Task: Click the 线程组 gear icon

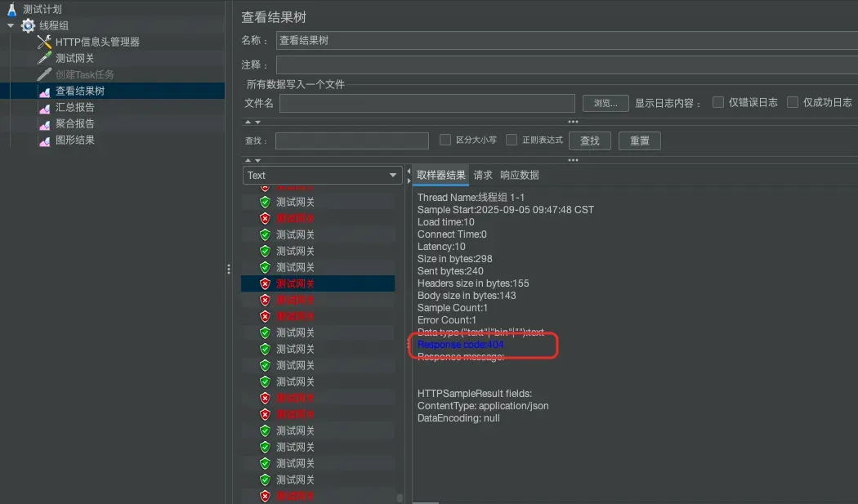Action: tap(28, 25)
